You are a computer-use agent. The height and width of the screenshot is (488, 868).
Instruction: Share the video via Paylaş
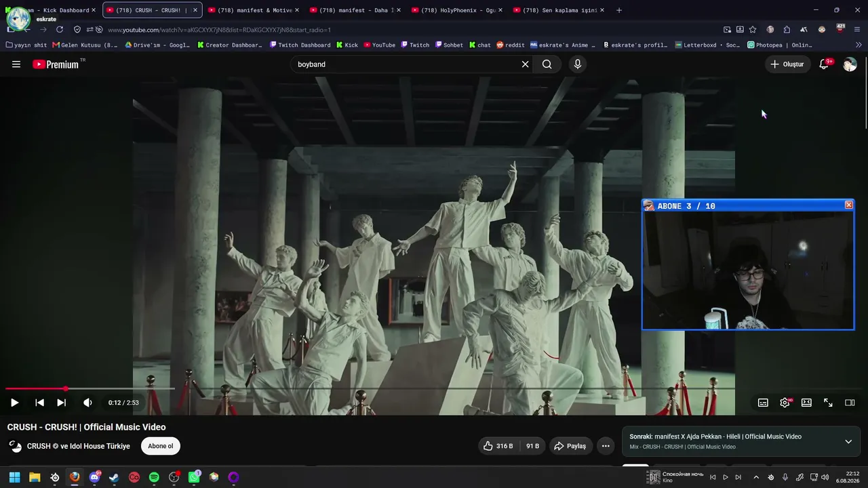click(570, 446)
